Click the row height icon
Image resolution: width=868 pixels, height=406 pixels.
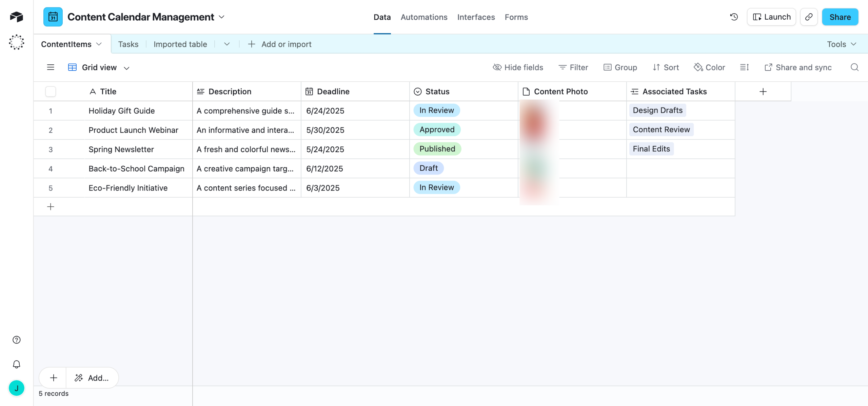click(x=744, y=67)
